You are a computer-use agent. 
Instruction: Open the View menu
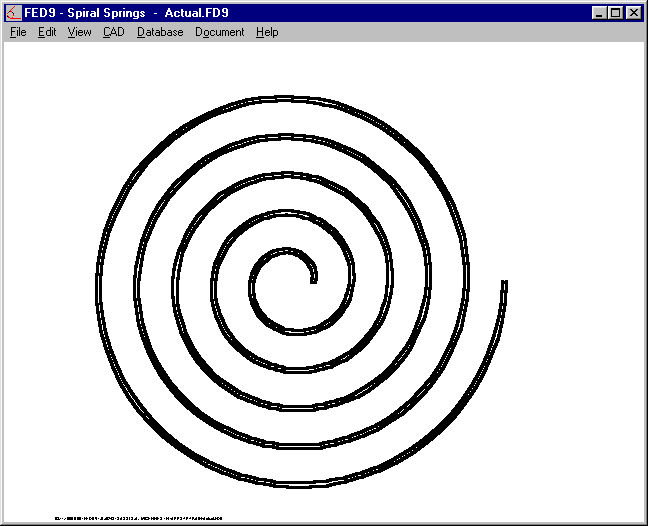point(79,32)
